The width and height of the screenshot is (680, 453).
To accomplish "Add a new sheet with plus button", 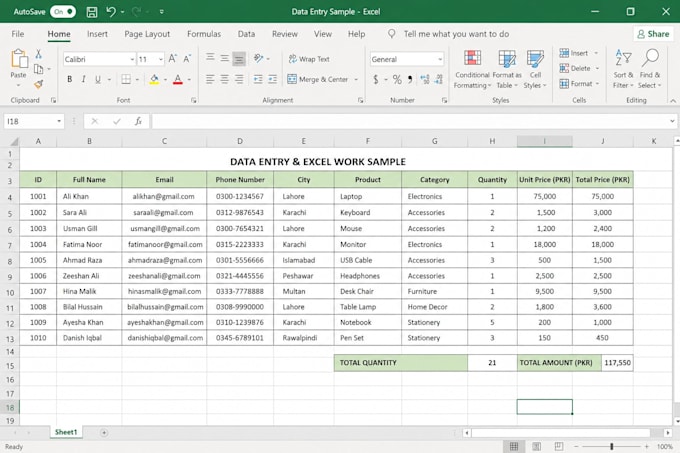I will 104,433.
